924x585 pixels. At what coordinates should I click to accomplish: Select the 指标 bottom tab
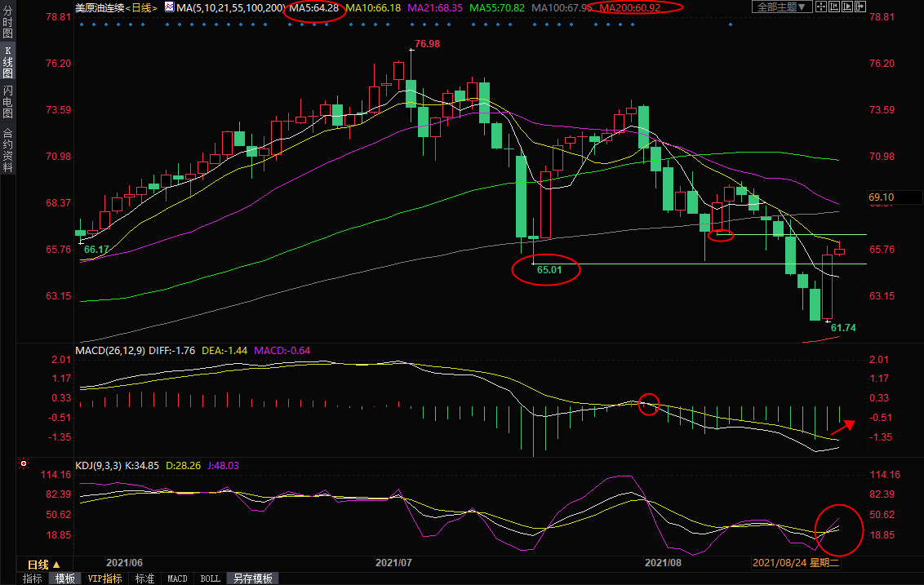[33, 578]
